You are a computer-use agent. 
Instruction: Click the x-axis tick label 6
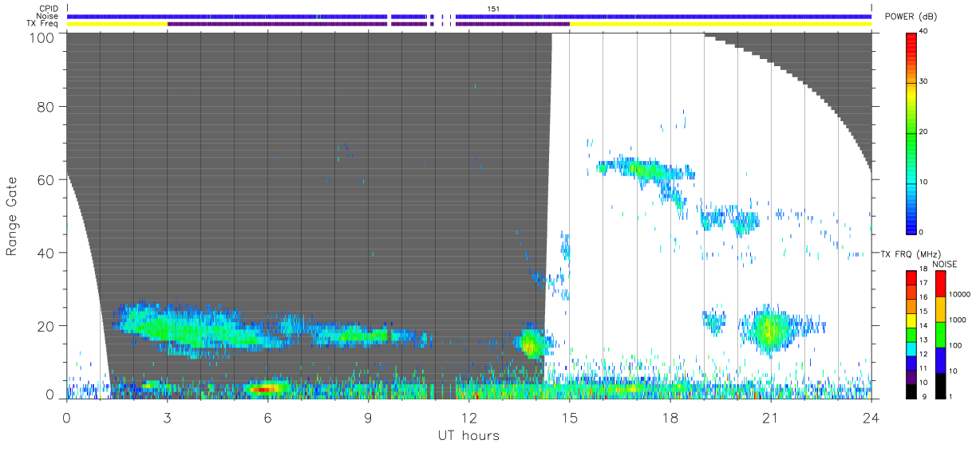pos(267,417)
